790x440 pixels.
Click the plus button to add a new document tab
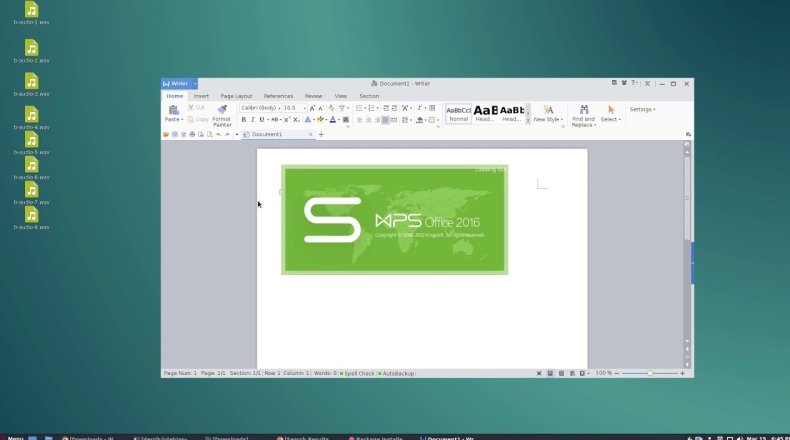coord(321,134)
